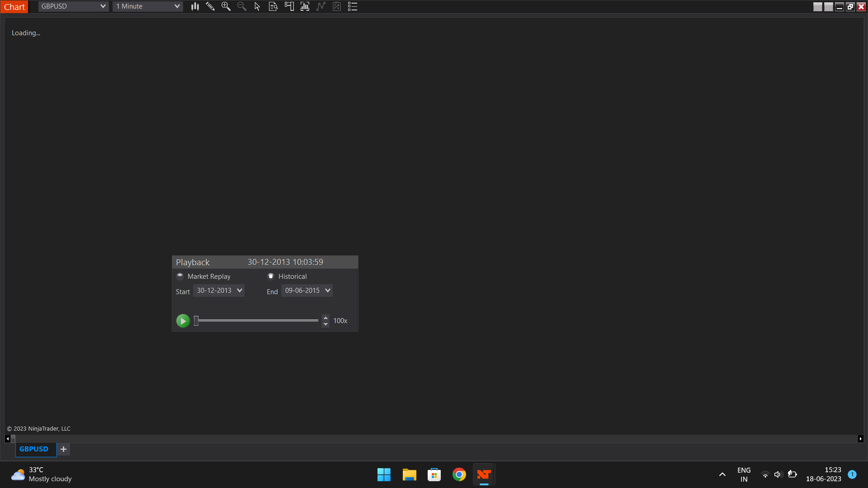Image resolution: width=868 pixels, height=488 pixels.
Task: Select the drawing tools pencil icon
Action: (210, 6)
